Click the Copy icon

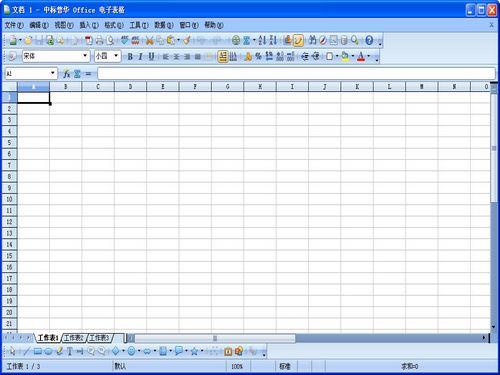(160, 40)
